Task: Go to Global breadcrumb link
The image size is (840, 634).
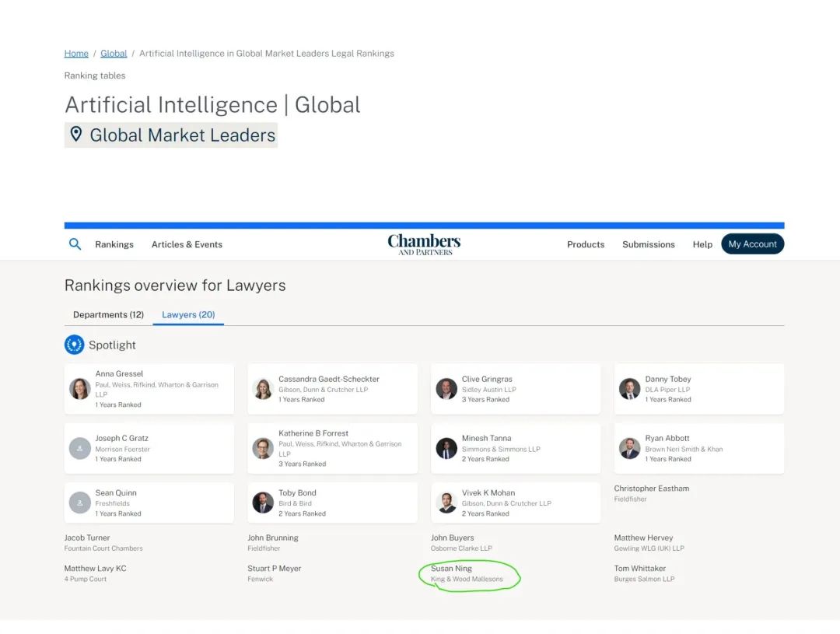Action: (114, 54)
